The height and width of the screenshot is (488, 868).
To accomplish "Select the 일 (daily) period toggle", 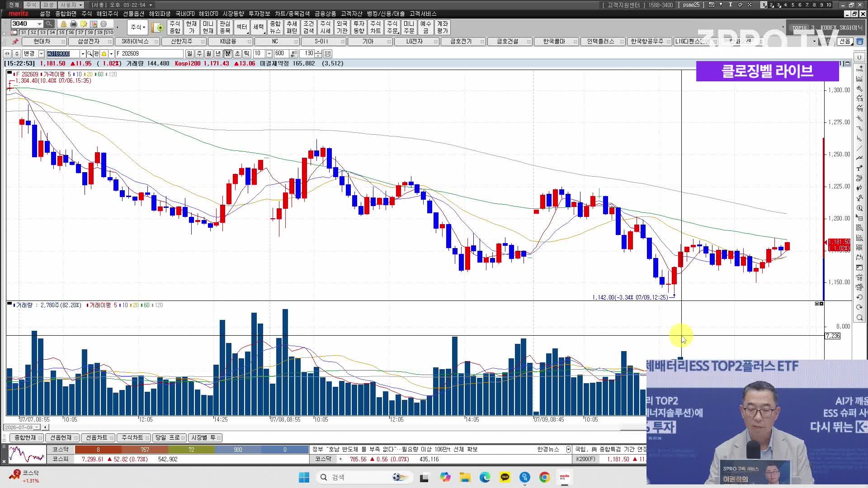I will coord(189,54).
